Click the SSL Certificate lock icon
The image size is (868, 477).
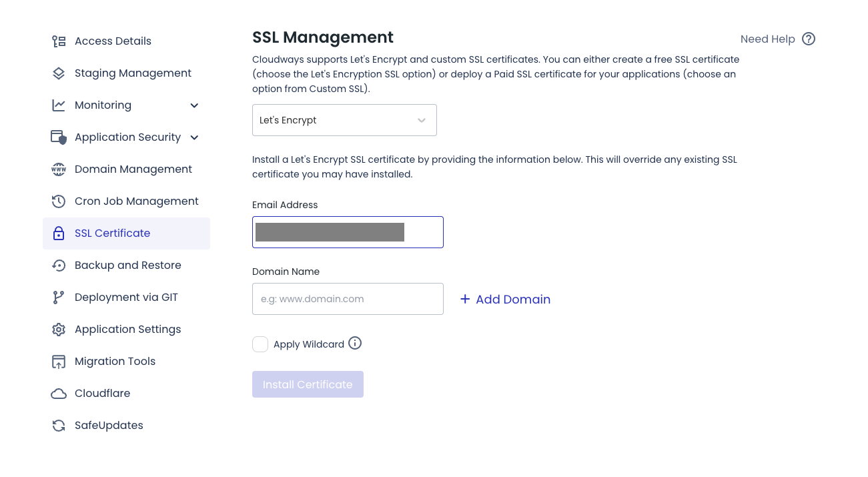(59, 233)
